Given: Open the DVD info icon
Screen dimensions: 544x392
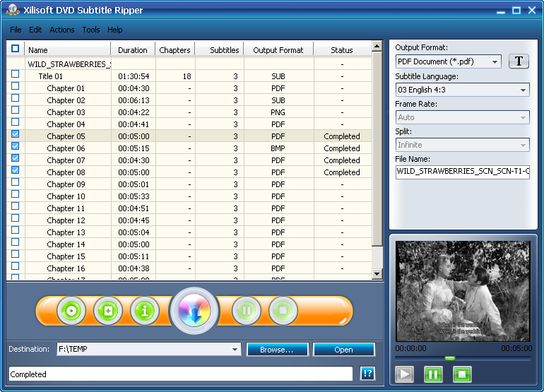Looking at the screenshot, I should (x=145, y=311).
